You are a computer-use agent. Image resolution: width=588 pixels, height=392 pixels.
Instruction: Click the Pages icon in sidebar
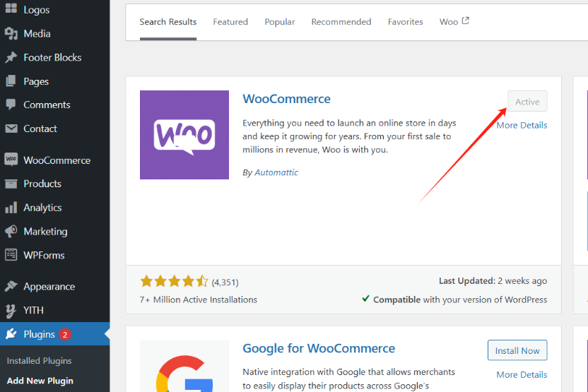[x=11, y=81]
